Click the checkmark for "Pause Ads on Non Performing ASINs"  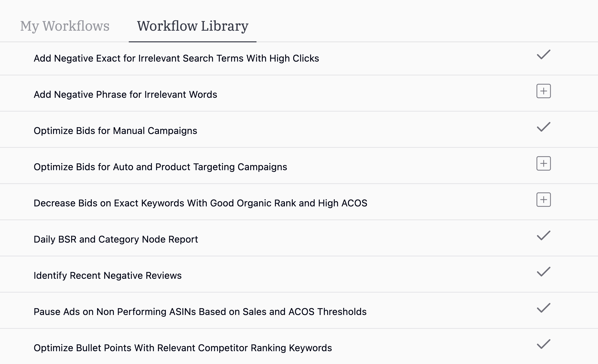pos(543,308)
